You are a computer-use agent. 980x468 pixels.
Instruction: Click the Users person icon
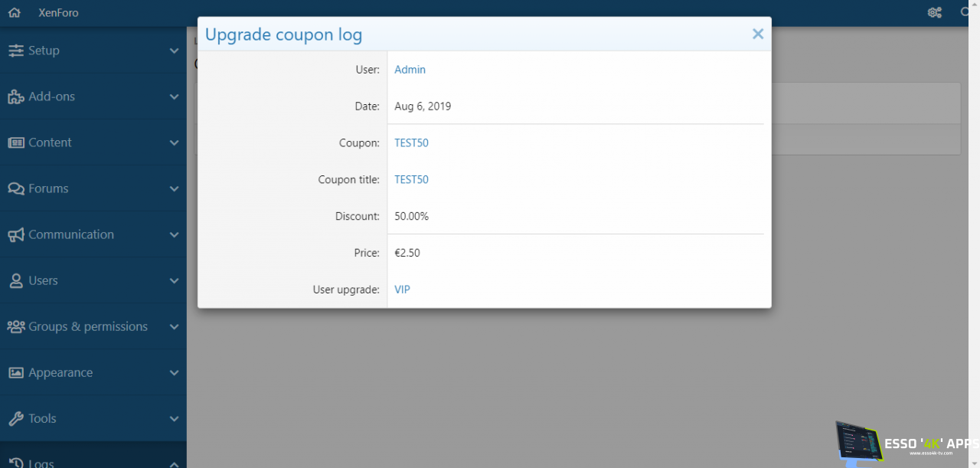point(15,280)
